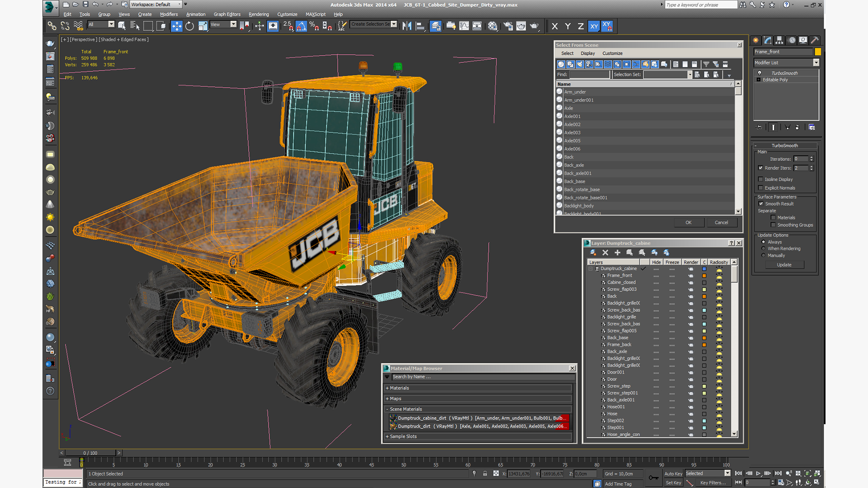Screen dimensions: 868x488
Task: Click Play Animation button
Action: (758, 473)
